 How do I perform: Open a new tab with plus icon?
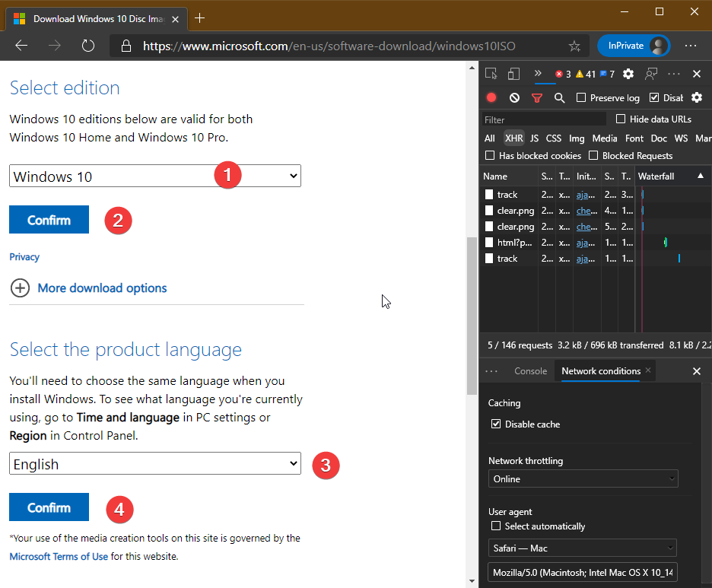[200, 18]
